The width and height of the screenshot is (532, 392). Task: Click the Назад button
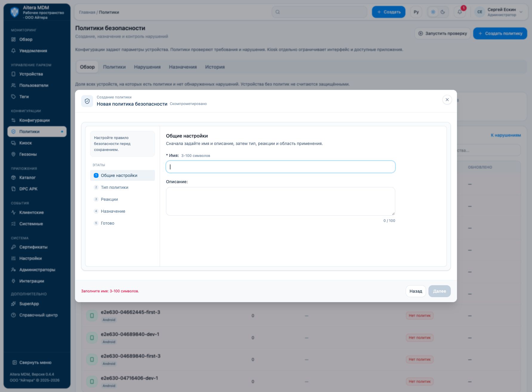point(416,291)
